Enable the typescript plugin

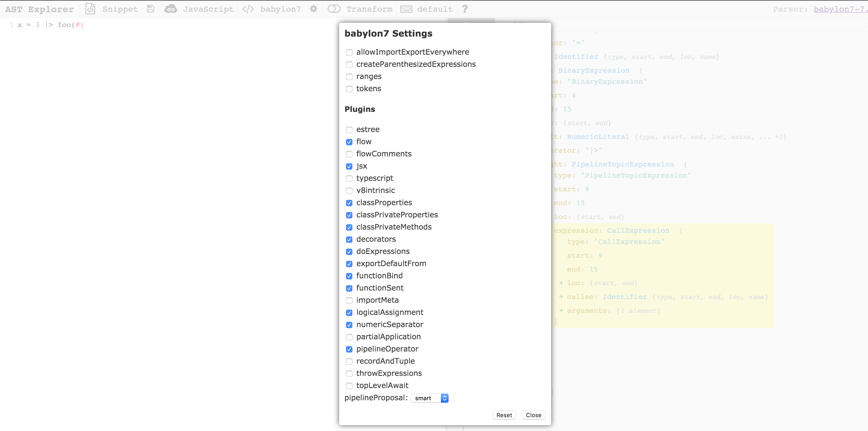(x=349, y=179)
